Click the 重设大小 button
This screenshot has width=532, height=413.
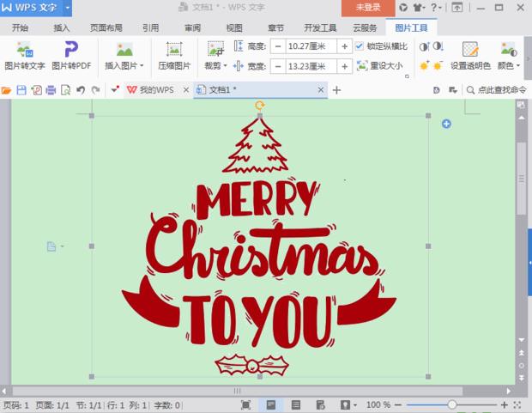(x=379, y=65)
